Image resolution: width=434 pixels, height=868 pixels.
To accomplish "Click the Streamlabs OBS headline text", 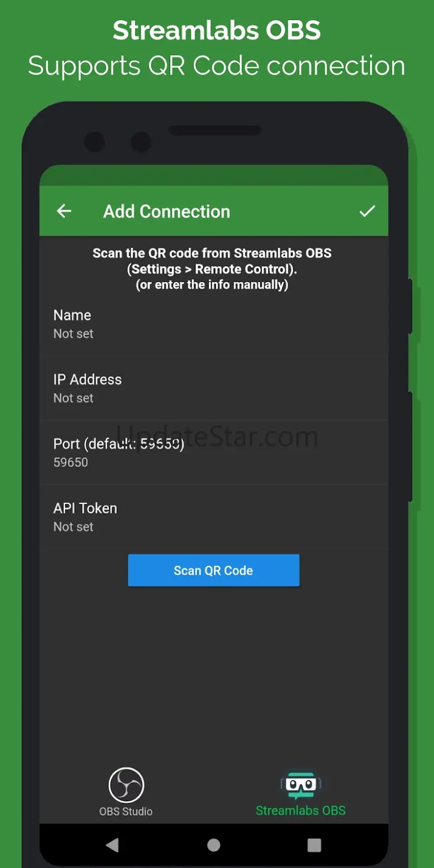I will coord(217,30).
